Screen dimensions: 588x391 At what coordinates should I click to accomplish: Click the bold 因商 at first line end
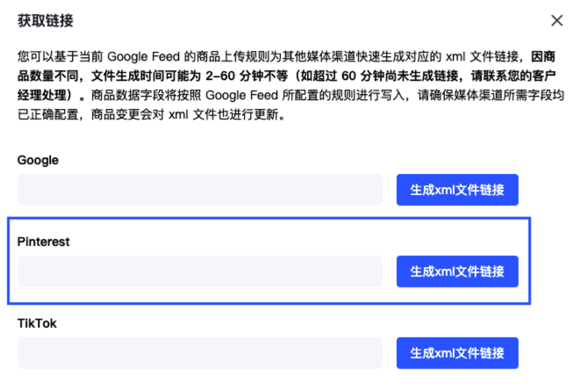click(543, 57)
